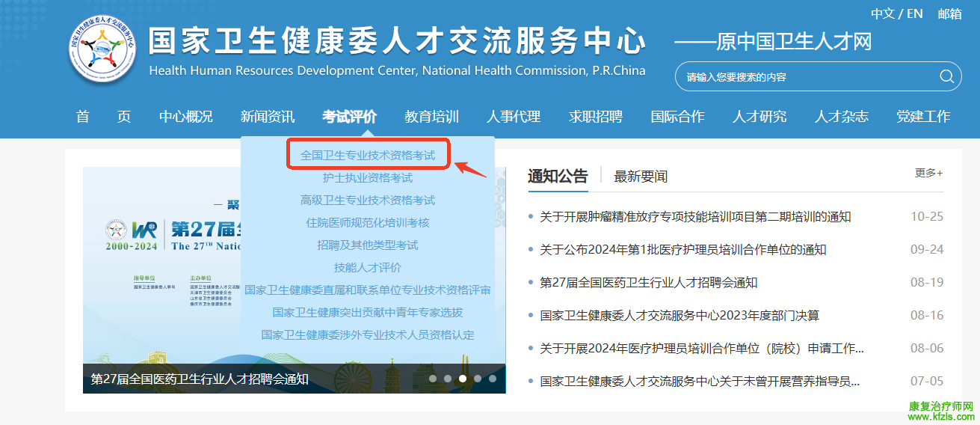Go to 首页 home navigation item
980x425 pixels.
103,117
